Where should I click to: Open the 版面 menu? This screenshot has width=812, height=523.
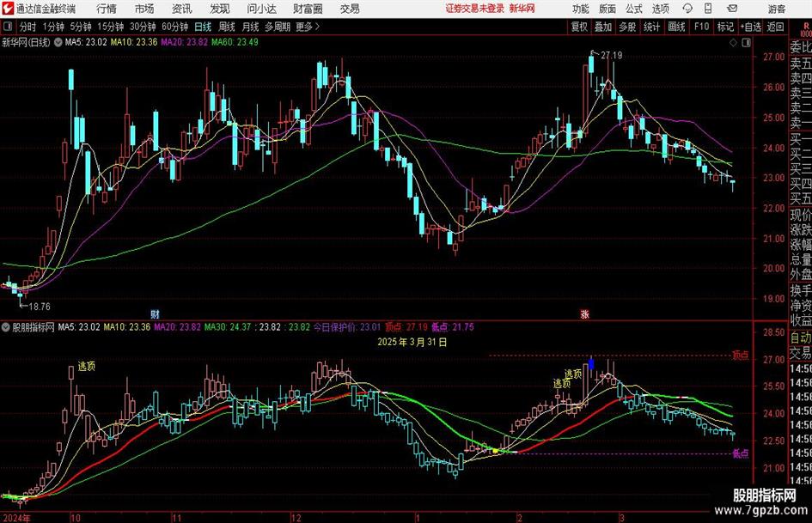(x=607, y=9)
